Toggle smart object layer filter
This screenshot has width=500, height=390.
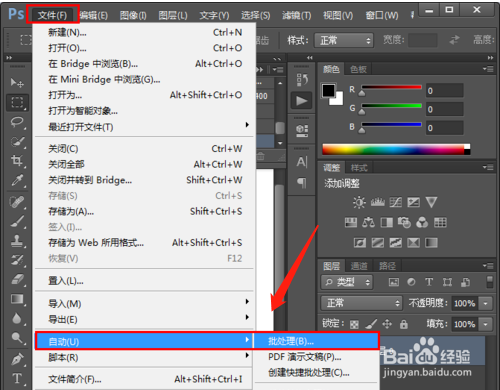point(465,282)
